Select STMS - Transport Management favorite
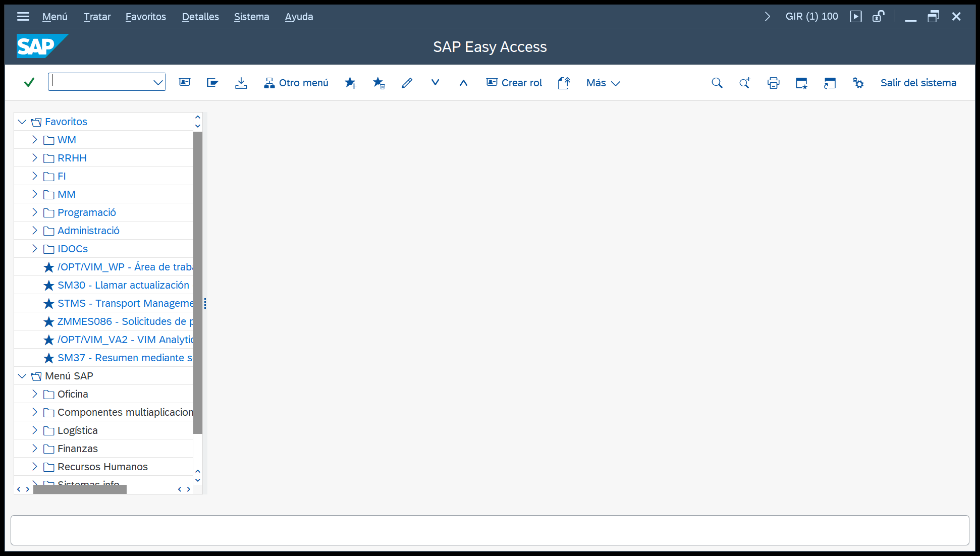 (x=125, y=303)
